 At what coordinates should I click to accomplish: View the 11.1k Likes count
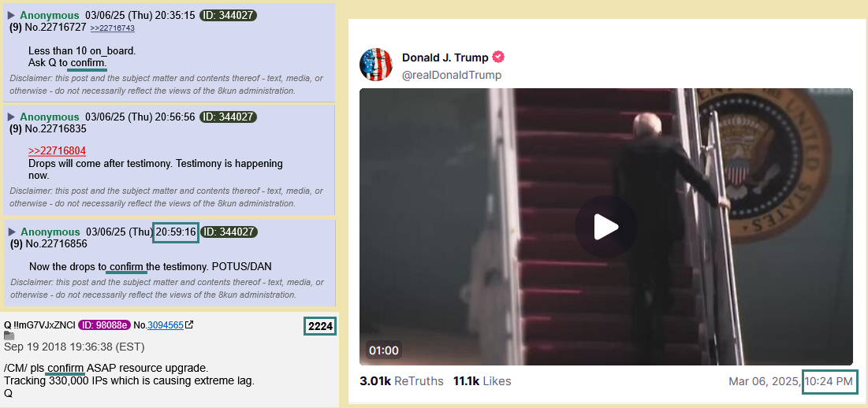pos(482,381)
